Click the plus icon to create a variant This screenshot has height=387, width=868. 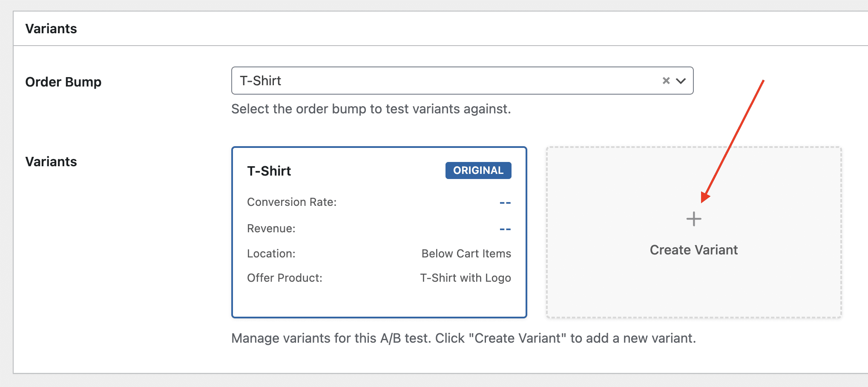coord(694,219)
